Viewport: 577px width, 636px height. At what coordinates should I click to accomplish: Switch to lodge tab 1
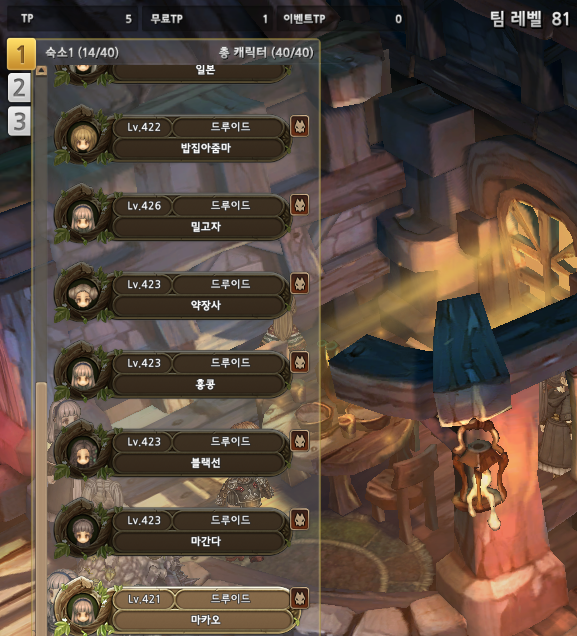[21, 54]
